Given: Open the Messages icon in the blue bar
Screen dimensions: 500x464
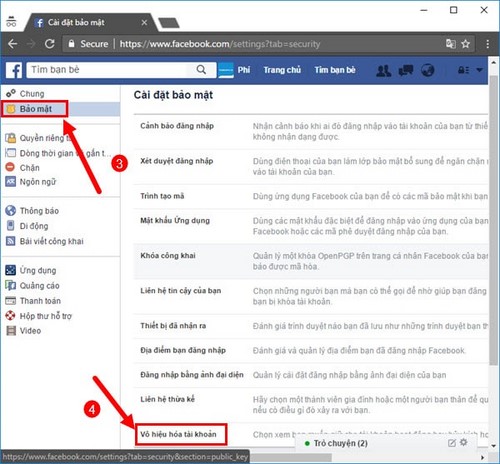Looking at the screenshot, I should (406, 70).
